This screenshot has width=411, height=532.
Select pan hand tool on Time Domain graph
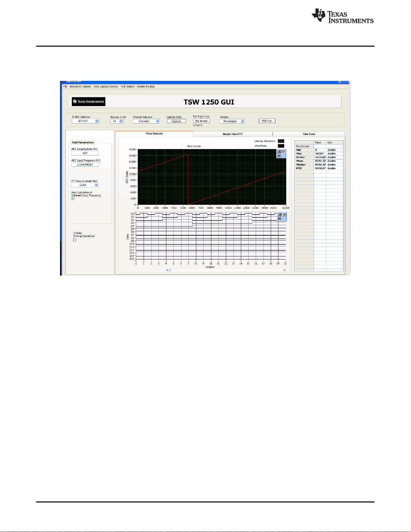279,156
